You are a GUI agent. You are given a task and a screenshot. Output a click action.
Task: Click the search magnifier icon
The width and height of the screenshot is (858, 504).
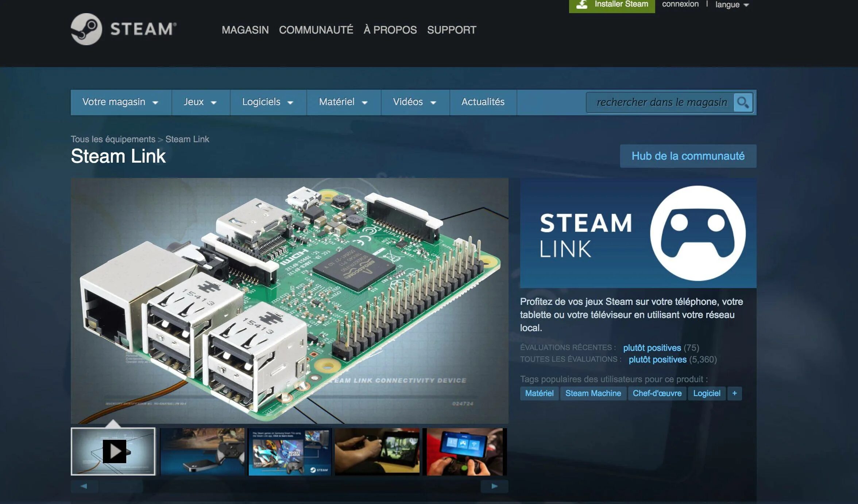point(743,102)
